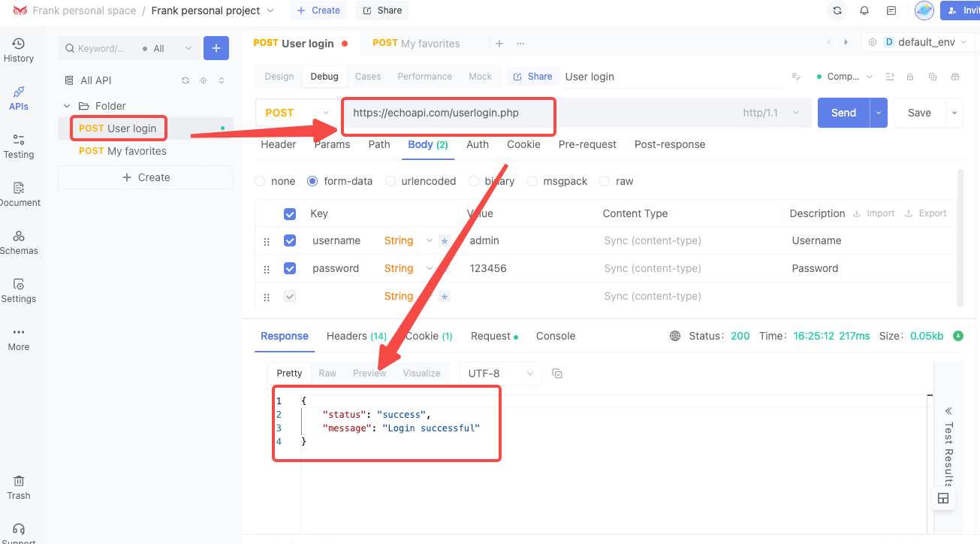Select the msgpack body type radio
The image size is (980, 544).
(532, 181)
